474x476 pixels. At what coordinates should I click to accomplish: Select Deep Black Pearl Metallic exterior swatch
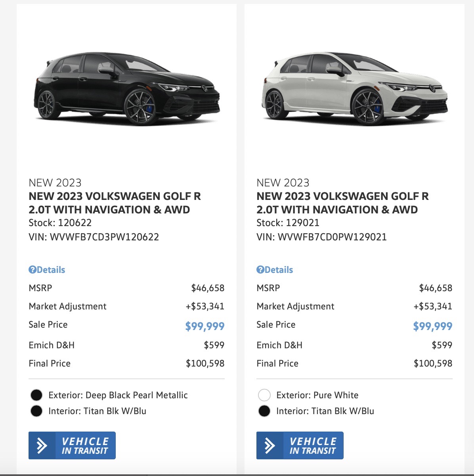point(36,395)
